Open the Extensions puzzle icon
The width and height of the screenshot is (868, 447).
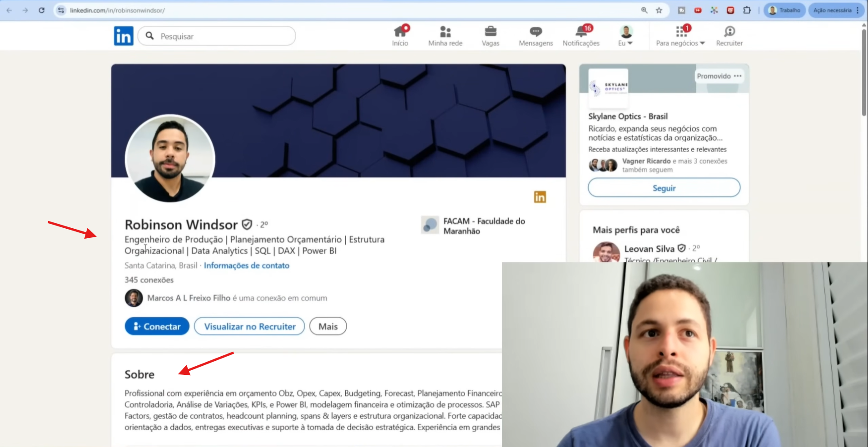(747, 10)
